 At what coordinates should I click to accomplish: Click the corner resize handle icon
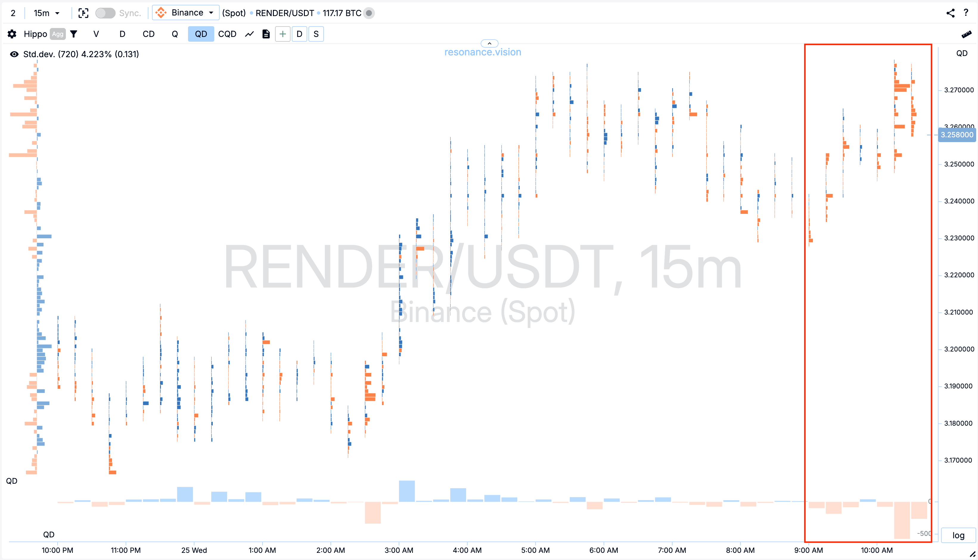pos(972,554)
